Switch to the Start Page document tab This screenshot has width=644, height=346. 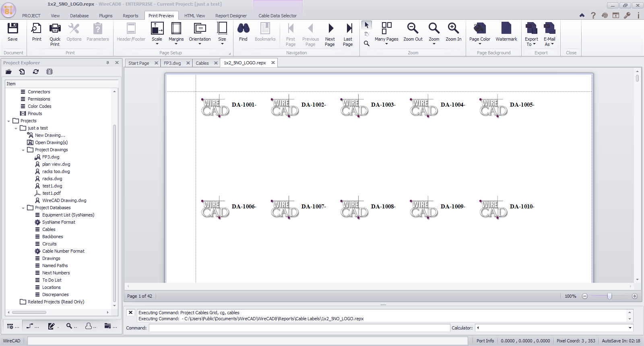pyautogui.click(x=139, y=63)
